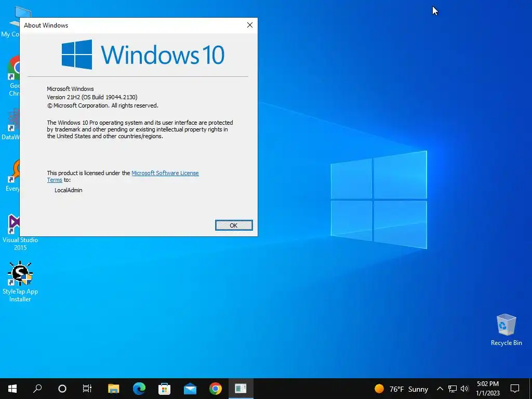Show hidden system tray icons
Image resolution: width=532 pixels, height=399 pixels.
(440, 389)
